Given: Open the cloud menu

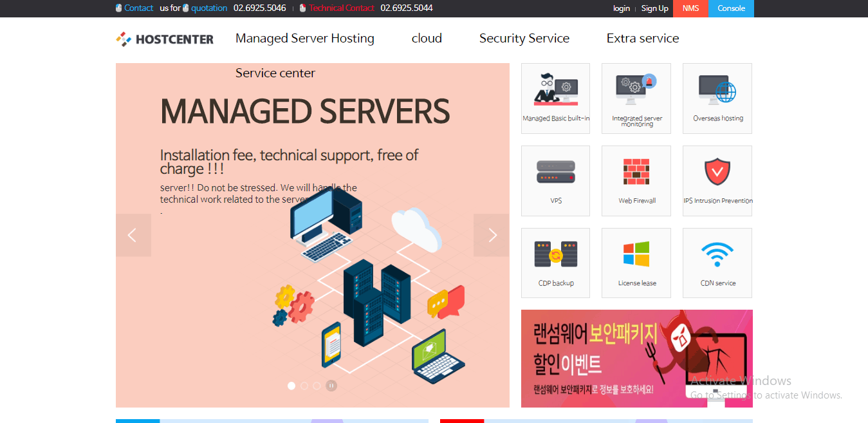Looking at the screenshot, I should pos(427,38).
